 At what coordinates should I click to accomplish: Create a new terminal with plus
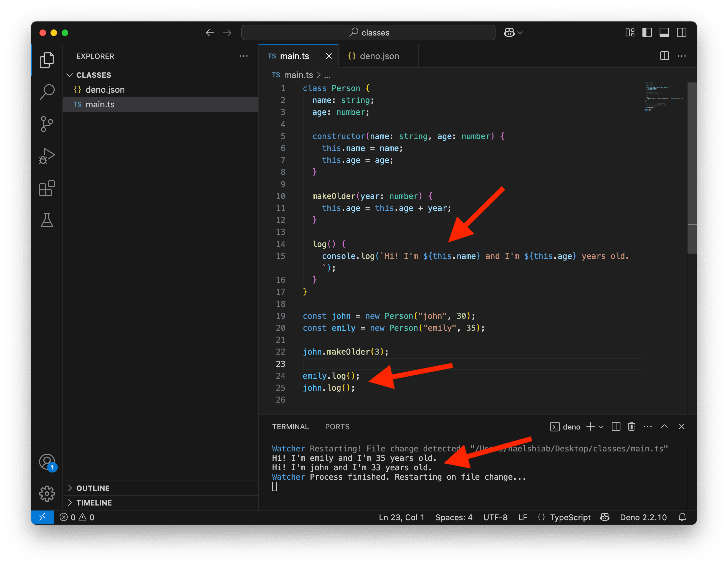(x=590, y=427)
